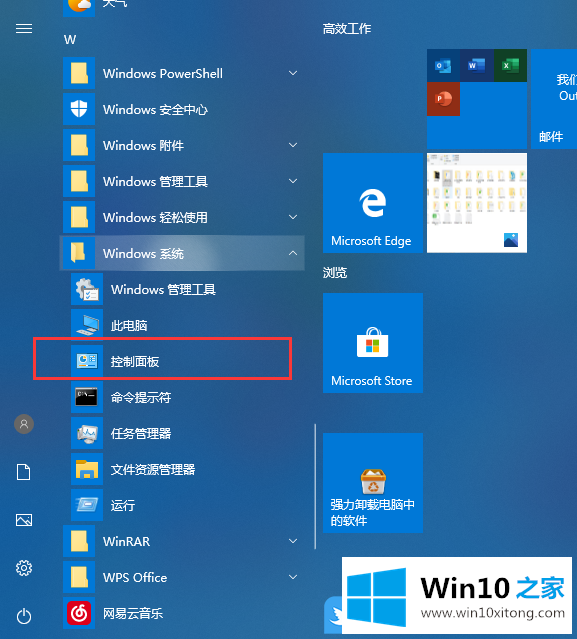Viewport: 577px width, 639px height.
Task: Launch 网易云音乐 red icon
Action: (79, 613)
